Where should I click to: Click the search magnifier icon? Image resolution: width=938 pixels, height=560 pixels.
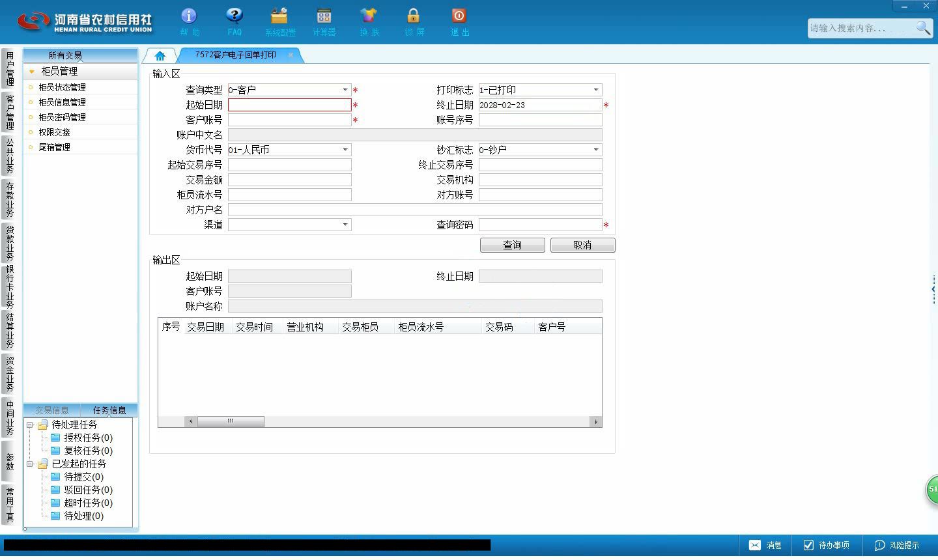(923, 27)
